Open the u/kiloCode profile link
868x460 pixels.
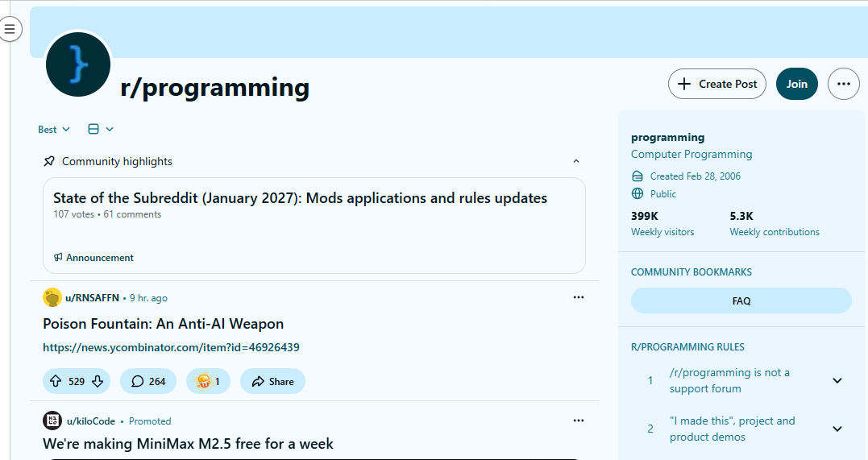point(91,421)
